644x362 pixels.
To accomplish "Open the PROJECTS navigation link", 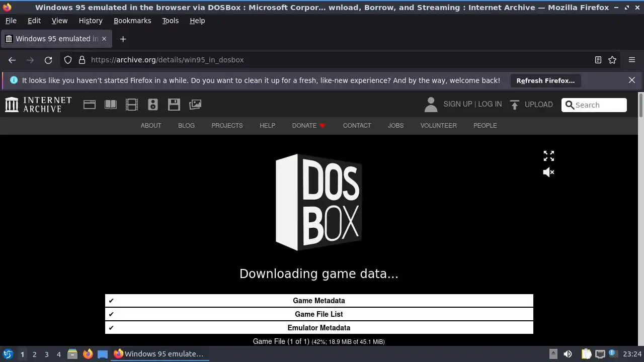I will click(227, 126).
